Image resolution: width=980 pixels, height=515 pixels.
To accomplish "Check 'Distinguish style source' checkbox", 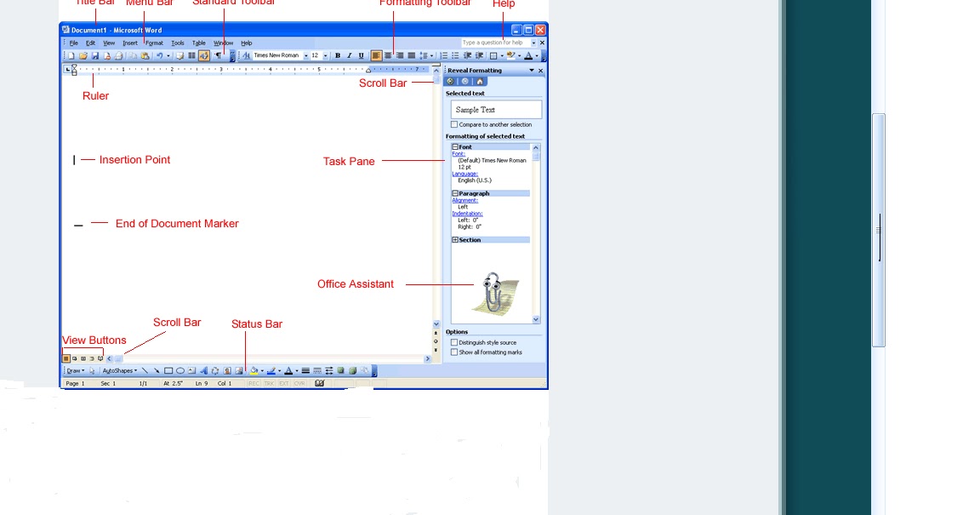I will [454, 342].
